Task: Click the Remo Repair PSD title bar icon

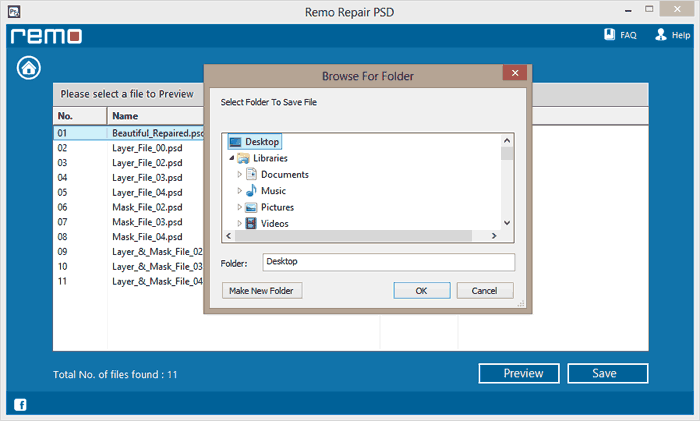Action: 14,12
